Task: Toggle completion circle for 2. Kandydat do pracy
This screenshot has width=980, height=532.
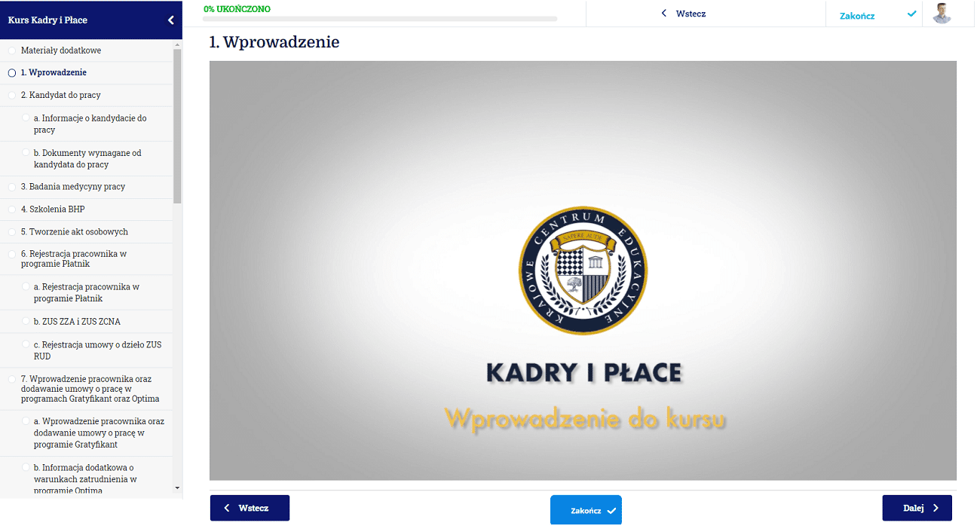Action: [11, 96]
